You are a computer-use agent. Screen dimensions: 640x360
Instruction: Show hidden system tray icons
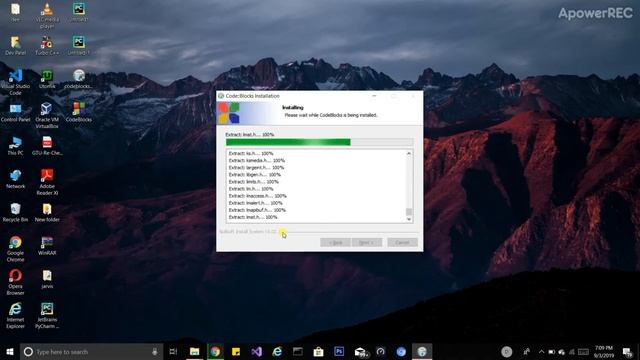pyautogui.click(x=541, y=352)
